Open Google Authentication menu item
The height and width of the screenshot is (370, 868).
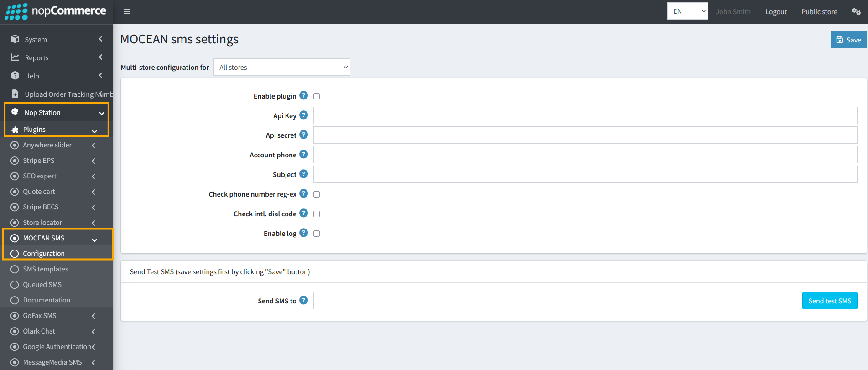tap(57, 347)
